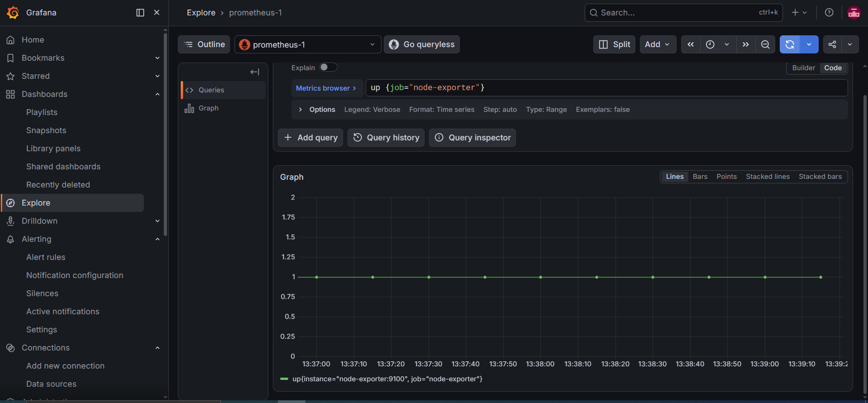Viewport: 868px width, 403px height.
Task: Open the help question mark icon
Action: coord(829,13)
